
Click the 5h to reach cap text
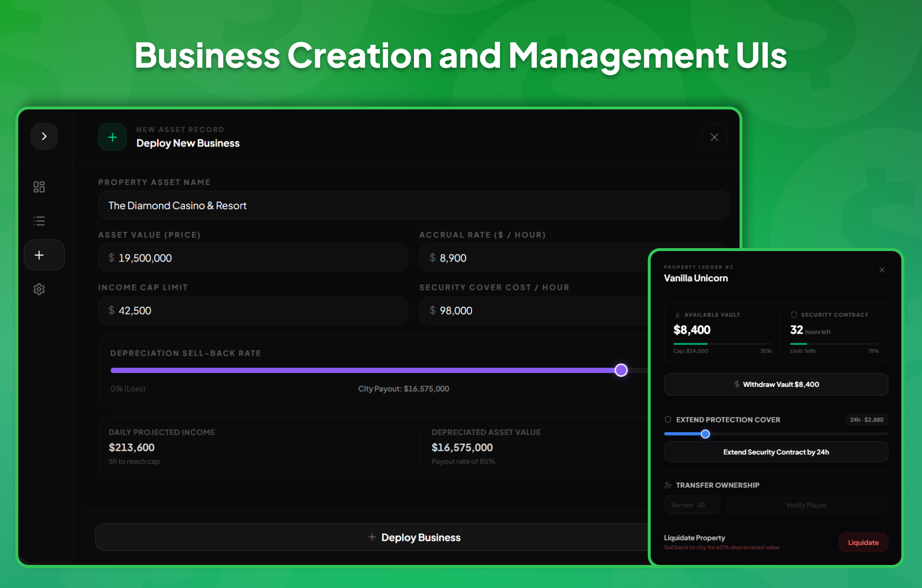134,461
